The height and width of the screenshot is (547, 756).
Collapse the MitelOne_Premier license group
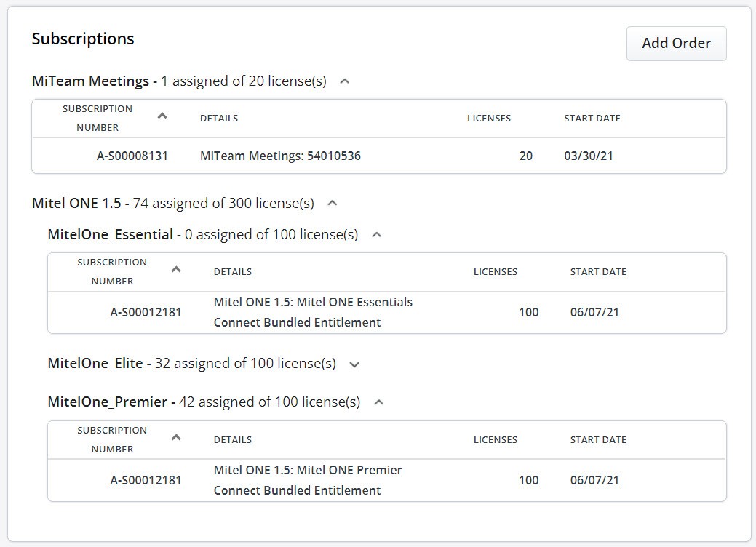pos(379,402)
